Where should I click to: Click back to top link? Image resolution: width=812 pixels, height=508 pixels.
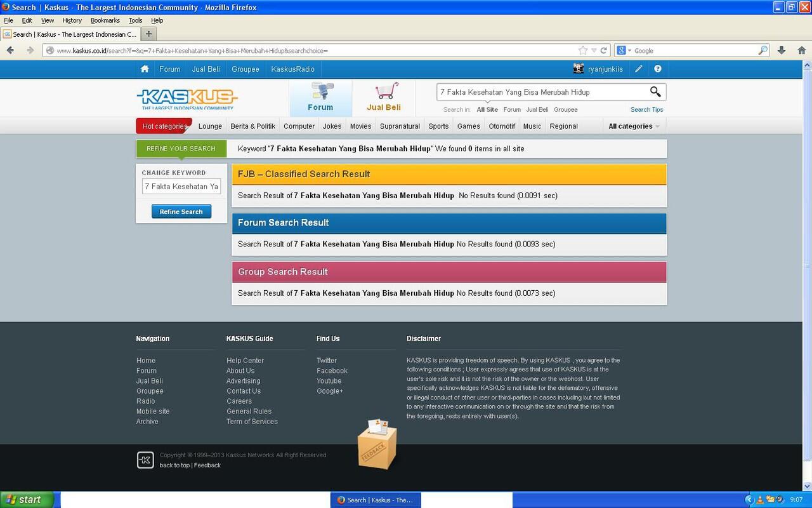coord(174,465)
